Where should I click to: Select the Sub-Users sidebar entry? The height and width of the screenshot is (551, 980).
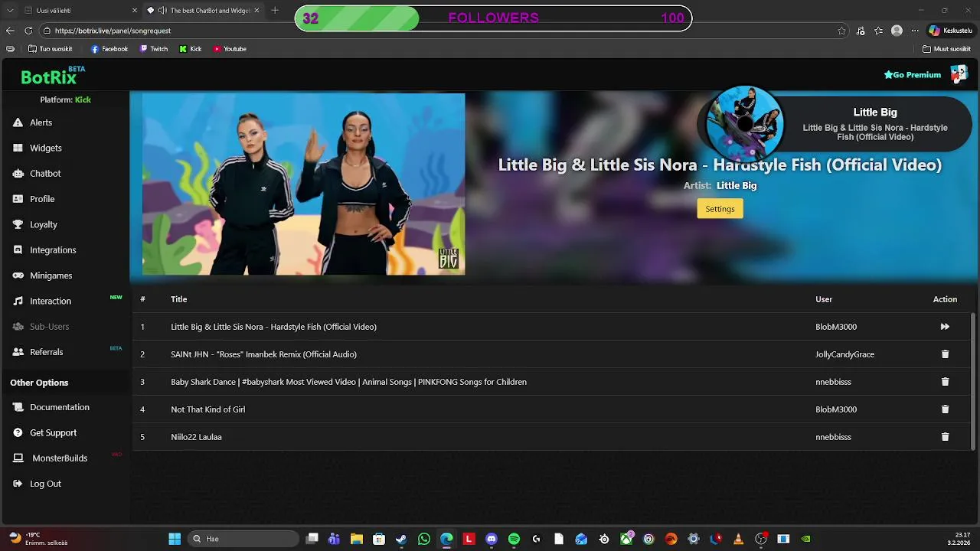(49, 327)
